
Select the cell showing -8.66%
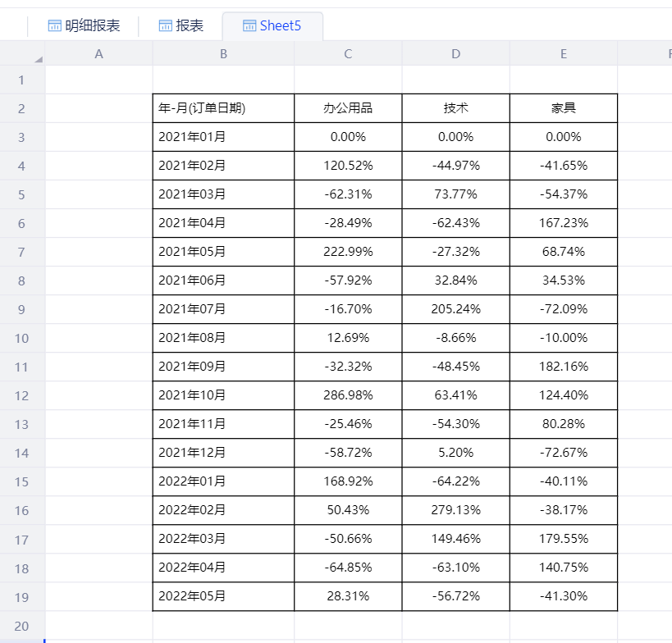click(x=455, y=338)
